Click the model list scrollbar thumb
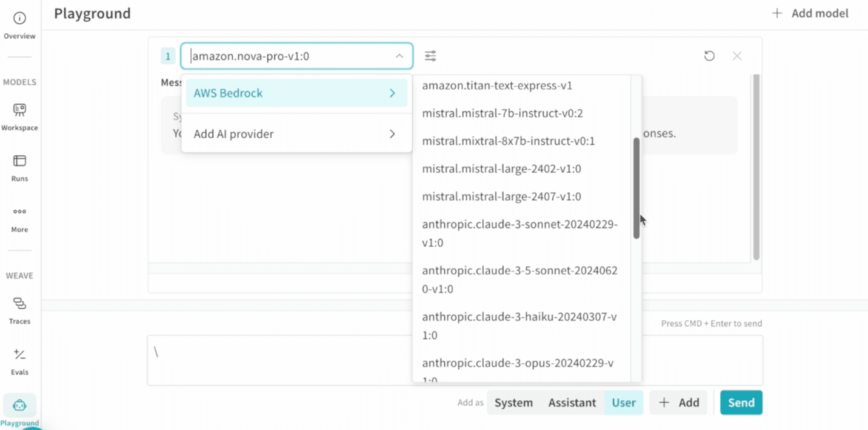 [636, 188]
